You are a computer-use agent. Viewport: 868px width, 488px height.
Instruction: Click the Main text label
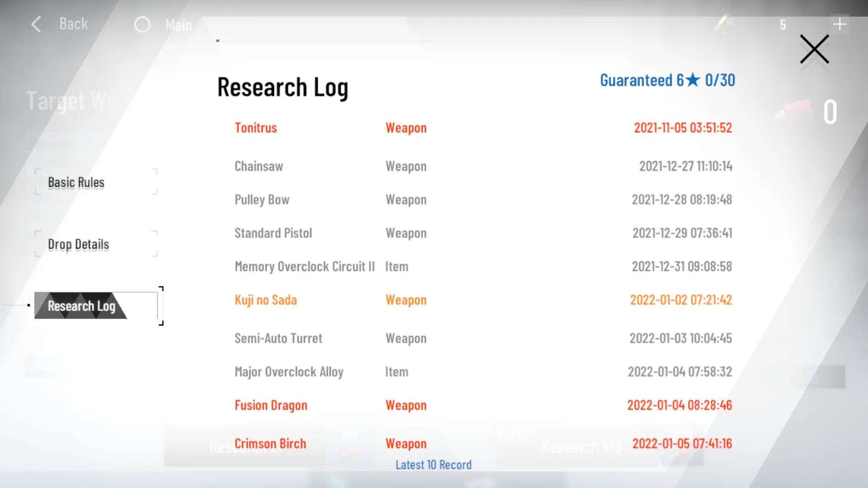point(179,25)
